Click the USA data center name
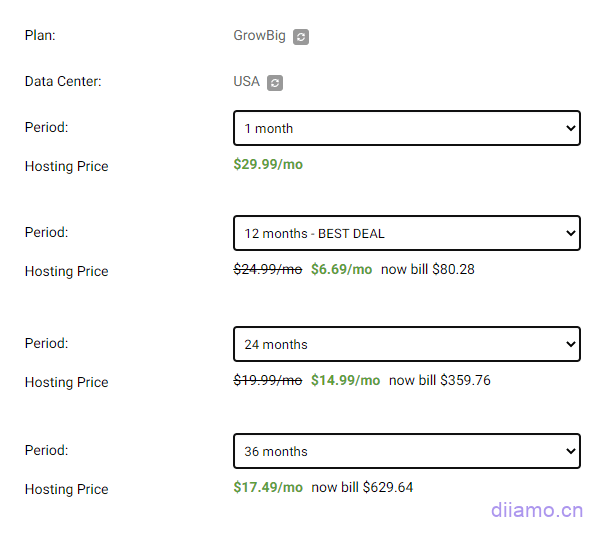The height and width of the screenshot is (534, 600). pos(246,82)
